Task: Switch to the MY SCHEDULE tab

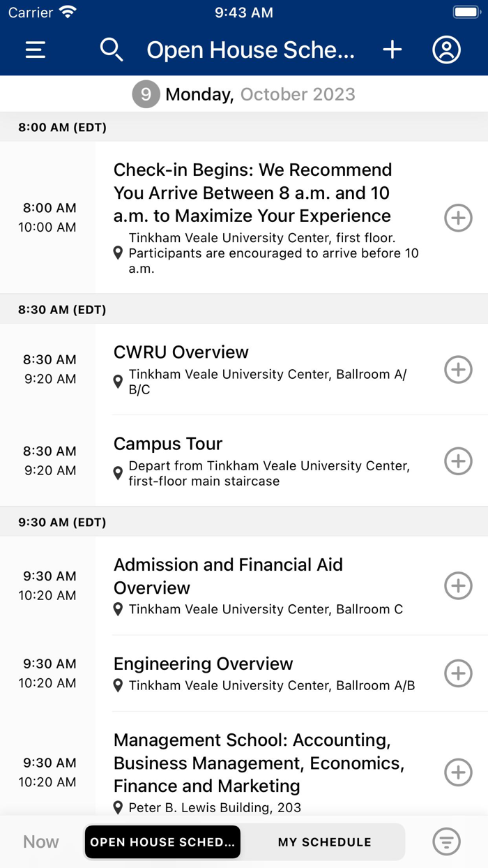Action: click(325, 841)
